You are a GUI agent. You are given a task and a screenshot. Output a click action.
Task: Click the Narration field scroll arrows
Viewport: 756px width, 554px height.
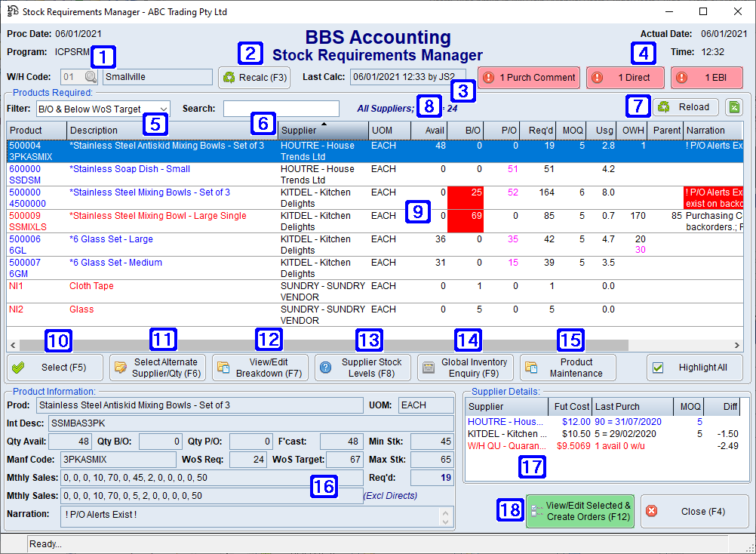pos(444,518)
